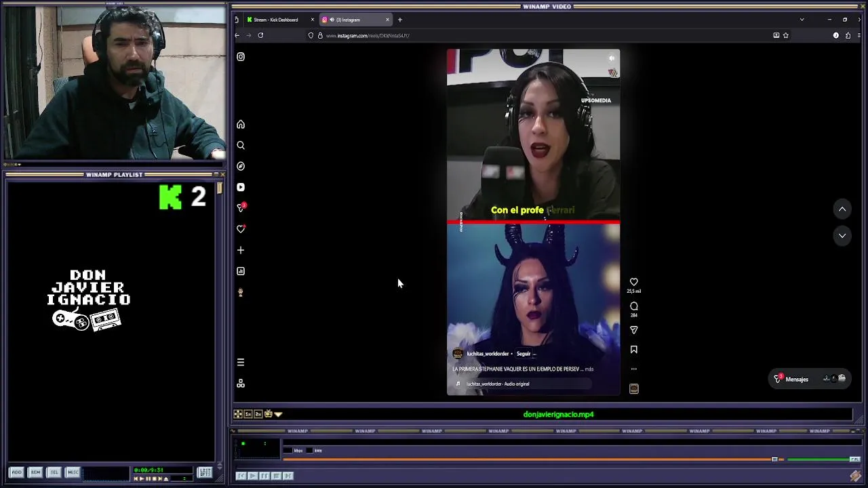Click the MISC button in Winamp Playlist

pos(73,472)
